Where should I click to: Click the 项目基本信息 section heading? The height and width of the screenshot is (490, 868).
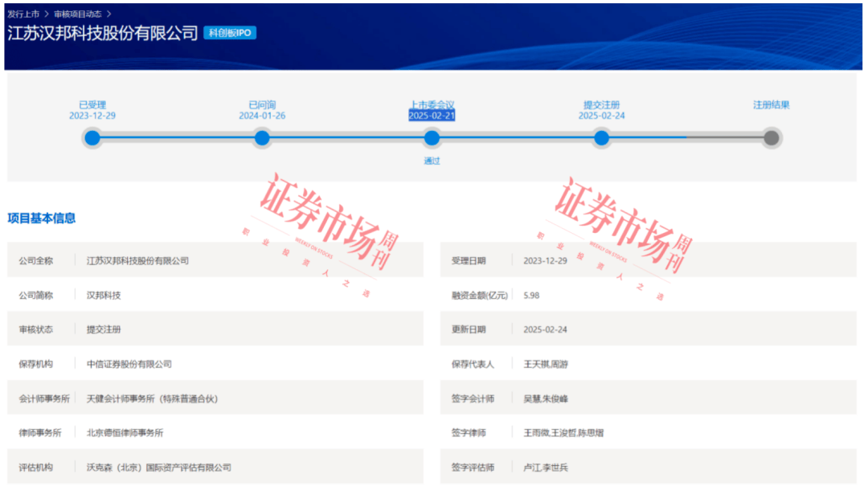[x=42, y=218]
